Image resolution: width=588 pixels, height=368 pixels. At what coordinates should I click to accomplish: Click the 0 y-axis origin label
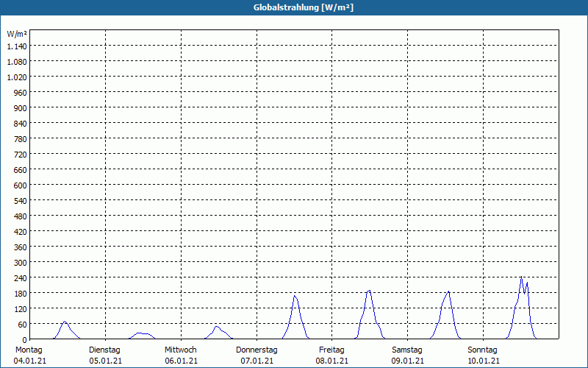click(25, 340)
